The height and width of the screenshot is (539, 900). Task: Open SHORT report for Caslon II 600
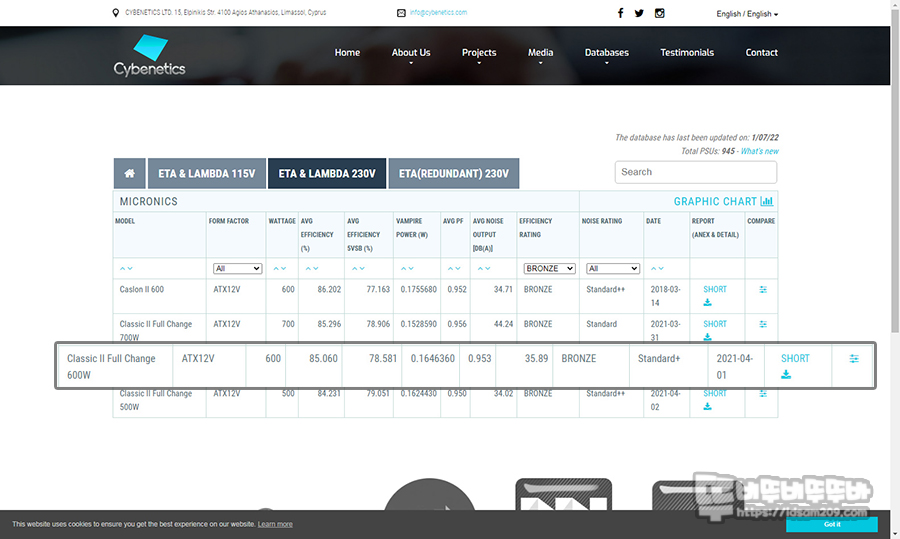pyautogui.click(x=715, y=289)
